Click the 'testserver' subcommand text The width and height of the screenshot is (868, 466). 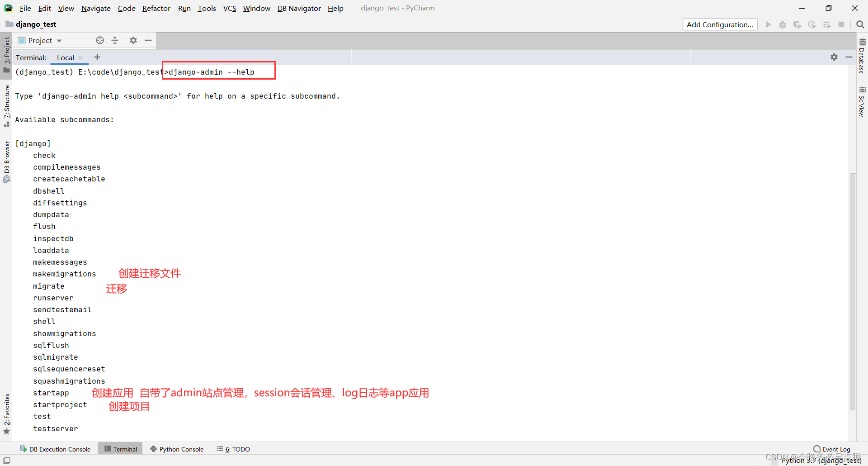pos(55,428)
